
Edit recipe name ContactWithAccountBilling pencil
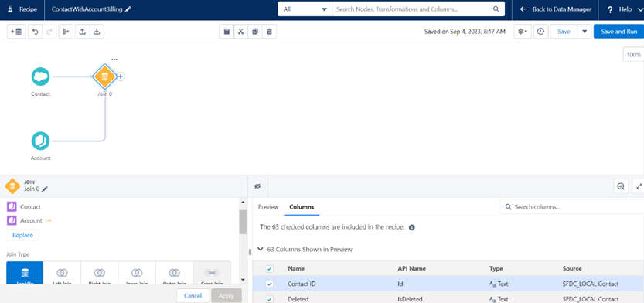tap(128, 9)
